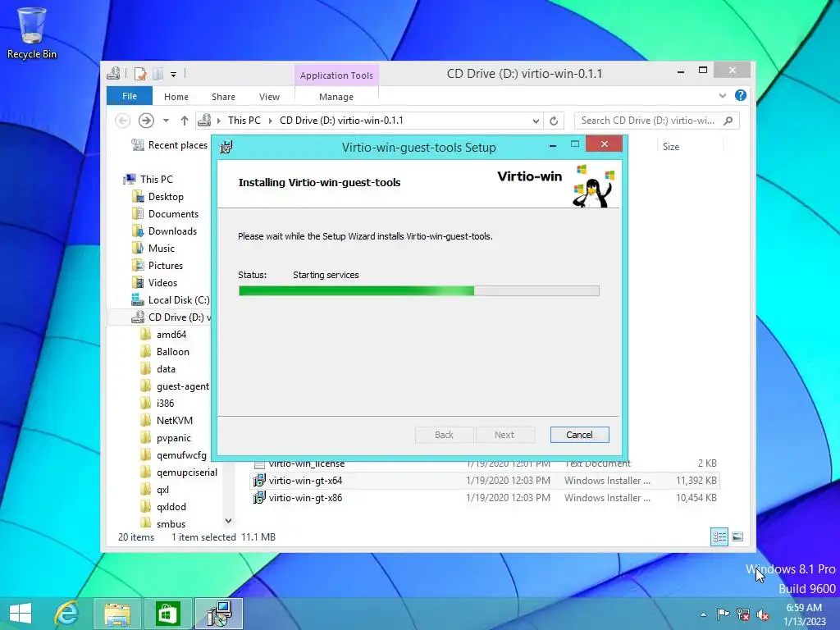
Task: Open the Recycle Bin on the desktop
Action: [x=32, y=33]
